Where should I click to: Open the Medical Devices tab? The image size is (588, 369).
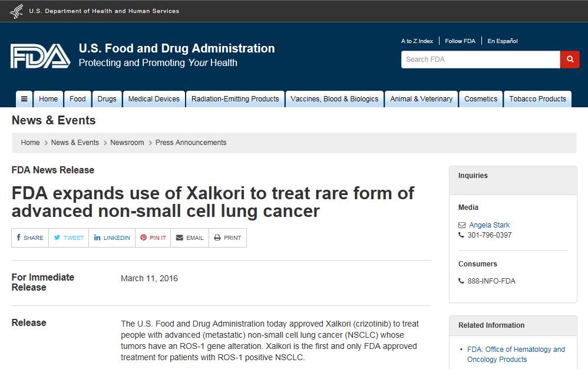point(154,99)
